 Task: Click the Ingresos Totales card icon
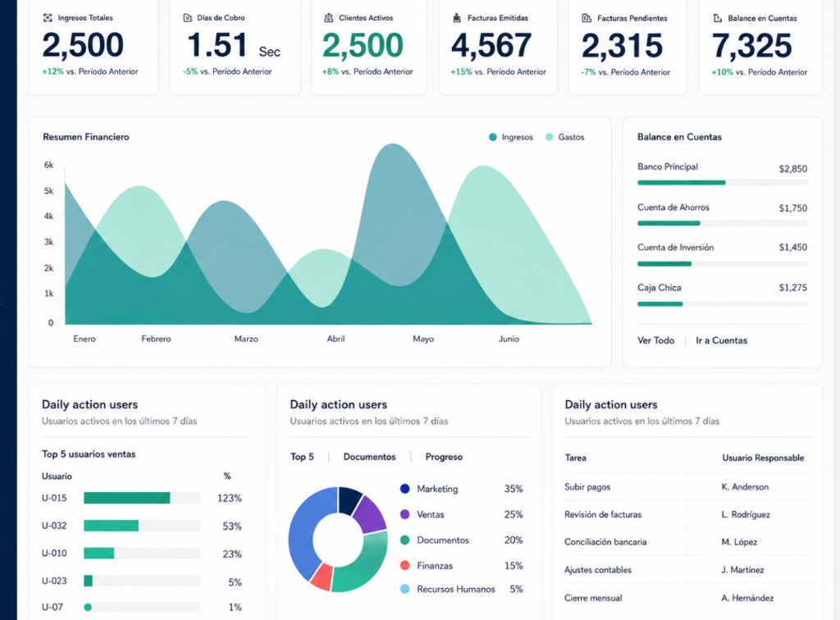click(x=48, y=18)
